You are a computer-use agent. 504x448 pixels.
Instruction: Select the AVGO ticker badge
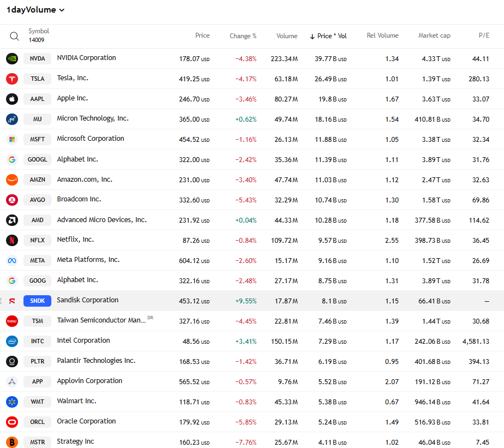(37, 200)
